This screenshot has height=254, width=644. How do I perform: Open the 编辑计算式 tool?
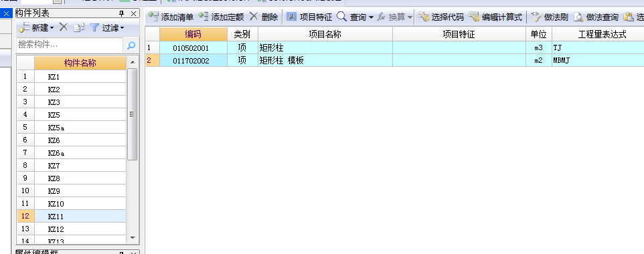[496, 17]
